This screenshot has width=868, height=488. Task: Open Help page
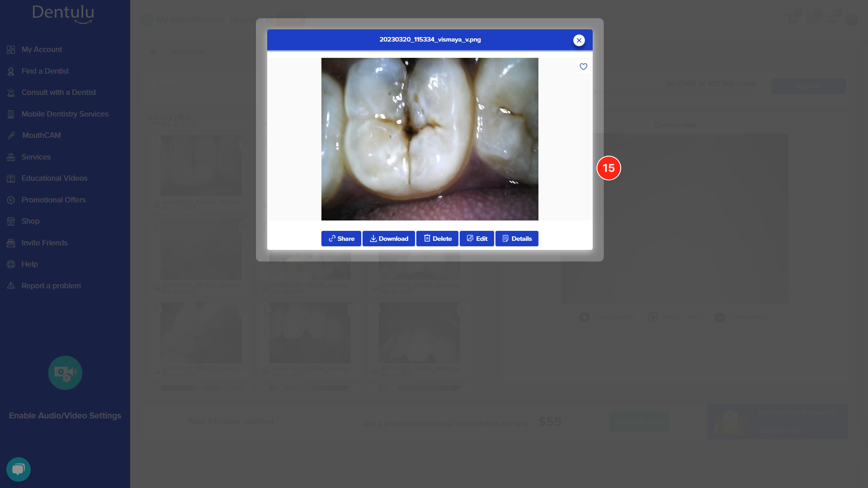(29, 264)
